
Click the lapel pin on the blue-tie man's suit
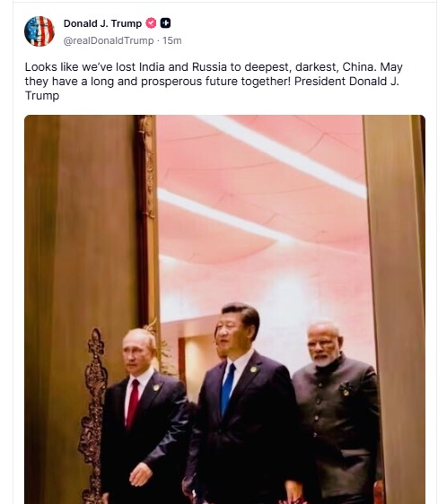253,369
